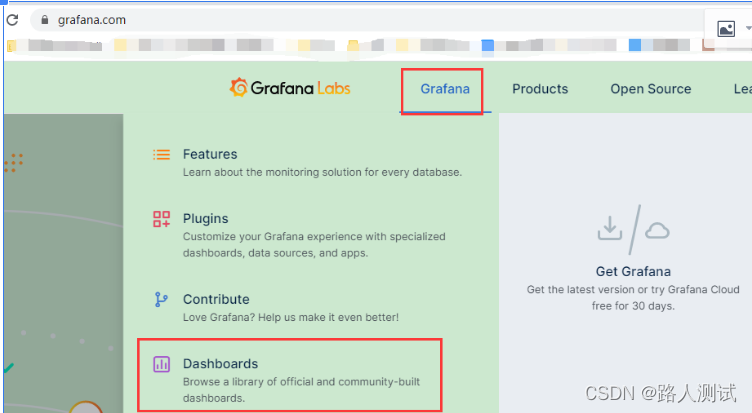
Task: Click the download arrow icon above Get Grafana
Action: pos(610,228)
